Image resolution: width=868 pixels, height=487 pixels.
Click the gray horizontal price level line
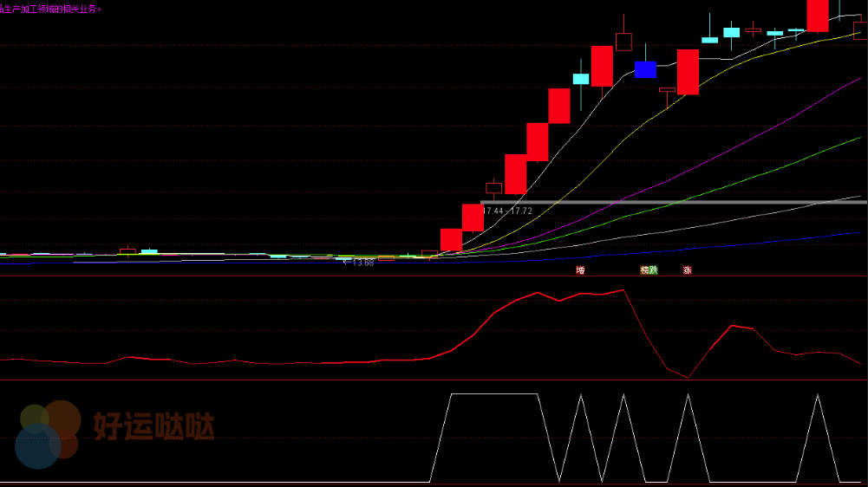point(674,202)
